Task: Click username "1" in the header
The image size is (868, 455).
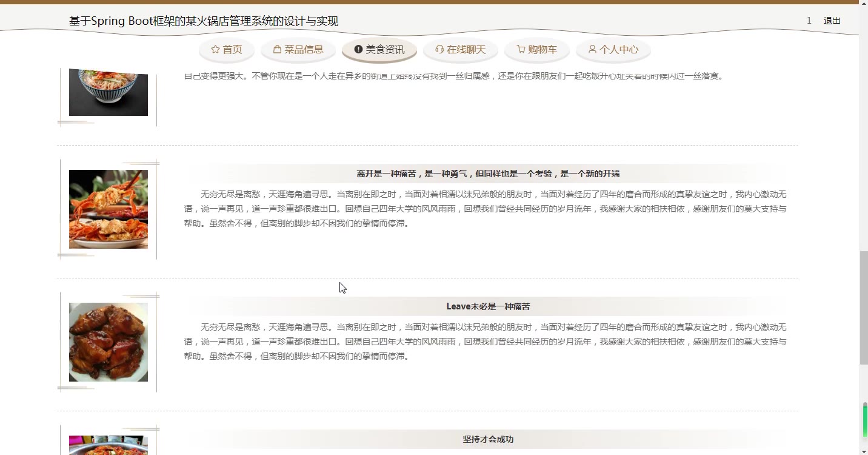Action: 809,21
